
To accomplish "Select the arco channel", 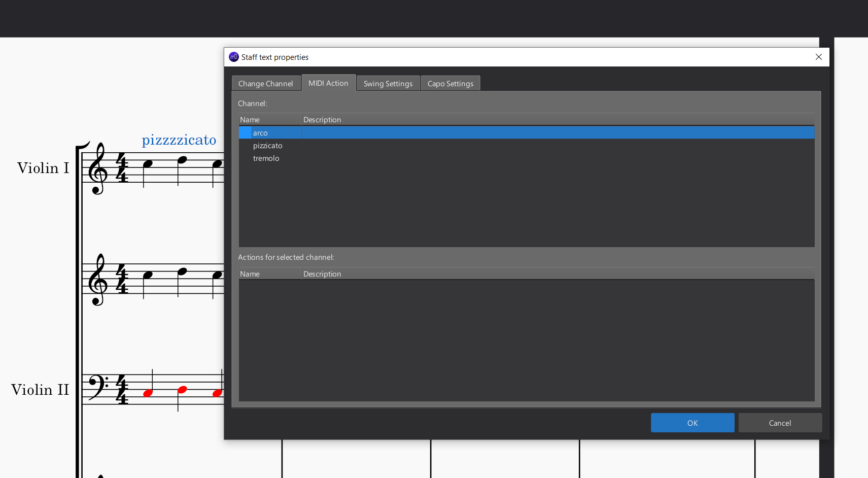I will pos(260,132).
